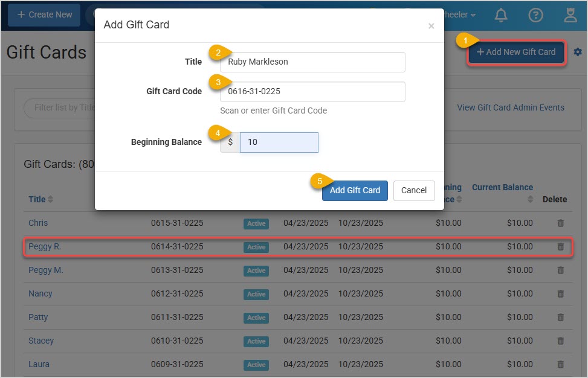
Task: Click the Title input field
Action: (312, 62)
